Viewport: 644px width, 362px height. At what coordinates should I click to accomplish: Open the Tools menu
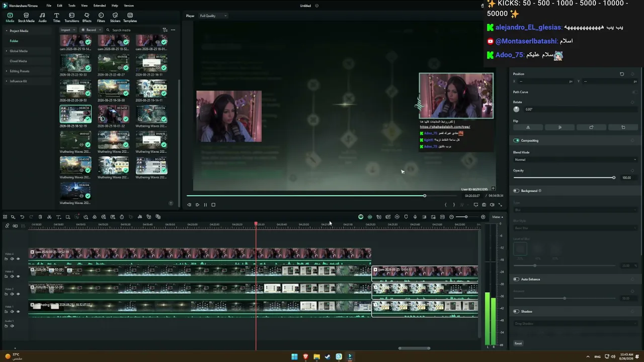72,6
